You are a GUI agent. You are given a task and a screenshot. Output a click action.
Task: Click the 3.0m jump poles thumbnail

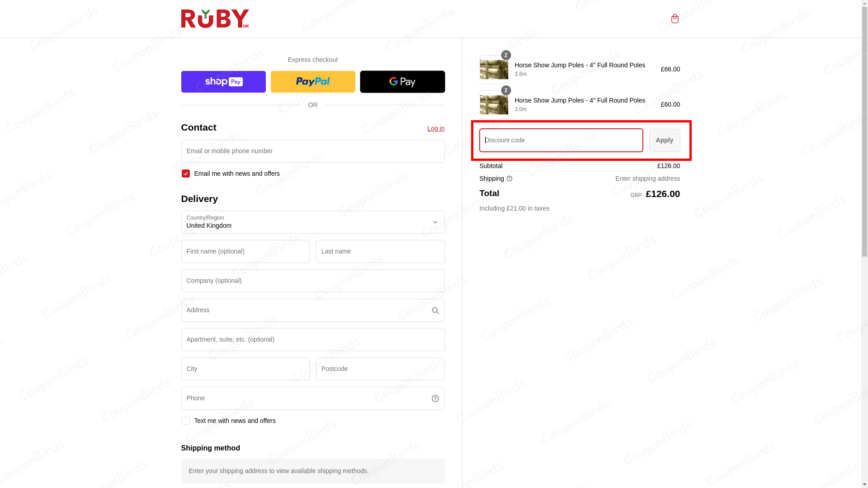[x=494, y=104]
